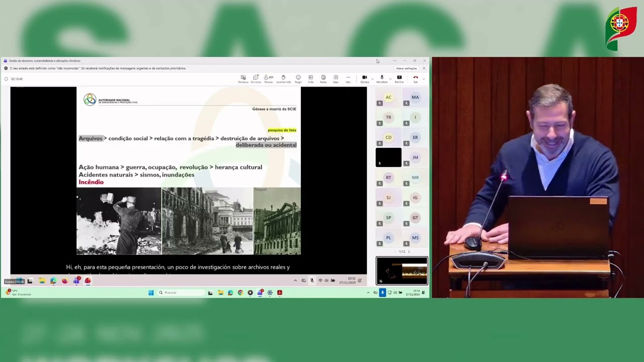This screenshot has height=362, width=644.
Task: Select the CD participant tile
Action: [388, 137]
